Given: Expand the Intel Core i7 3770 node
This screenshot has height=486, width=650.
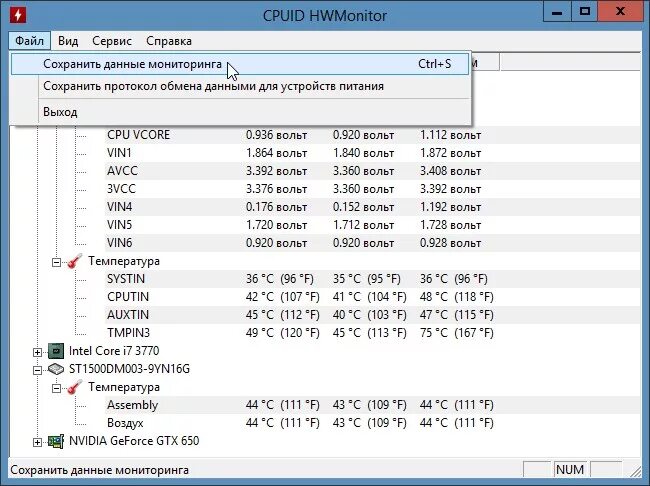Looking at the screenshot, I should pos(37,352).
